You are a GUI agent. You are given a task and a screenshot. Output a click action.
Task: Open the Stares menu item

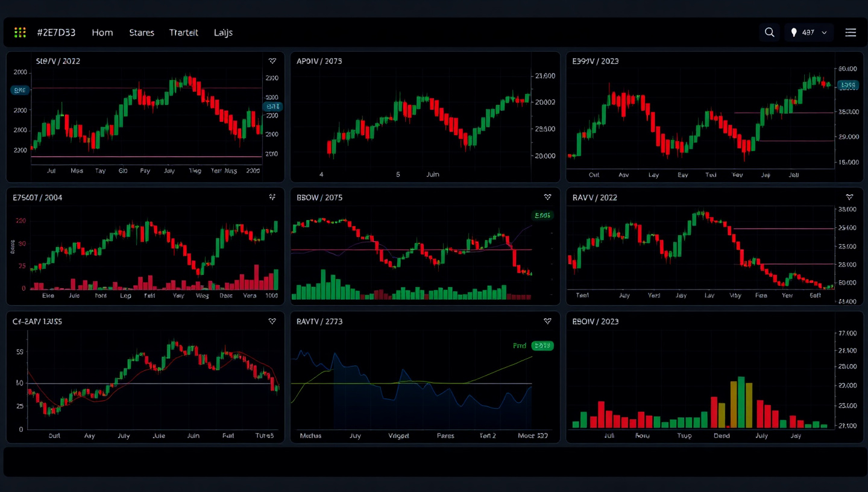pyautogui.click(x=142, y=33)
